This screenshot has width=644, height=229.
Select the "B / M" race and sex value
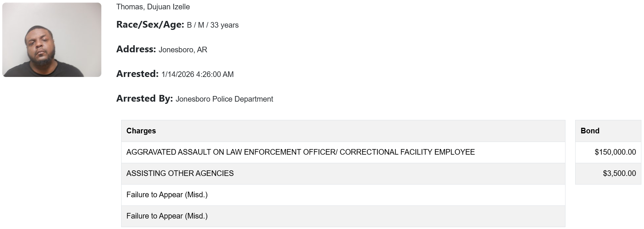195,25
